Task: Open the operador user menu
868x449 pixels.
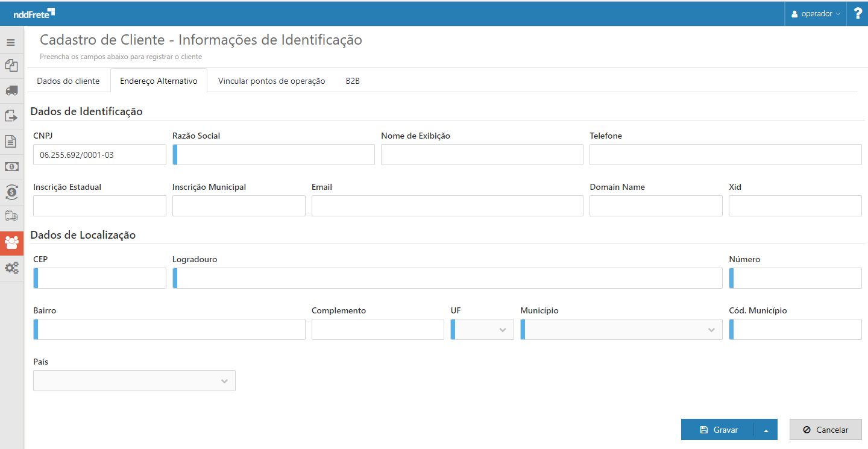Action: pyautogui.click(x=816, y=13)
